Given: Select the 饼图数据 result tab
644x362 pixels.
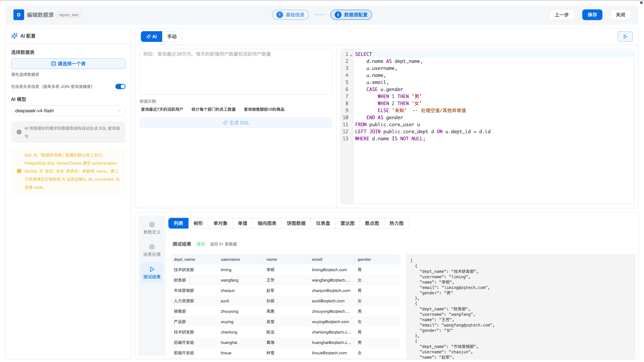Looking at the screenshot, I should [x=296, y=223].
